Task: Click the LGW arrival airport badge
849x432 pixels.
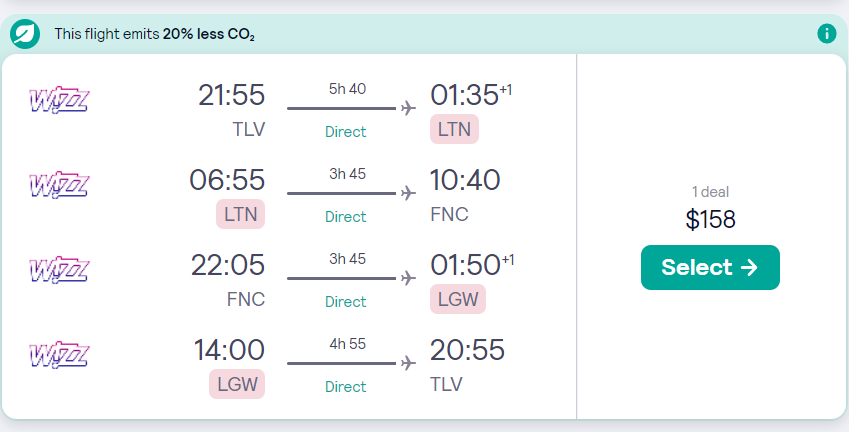Action: [458, 299]
